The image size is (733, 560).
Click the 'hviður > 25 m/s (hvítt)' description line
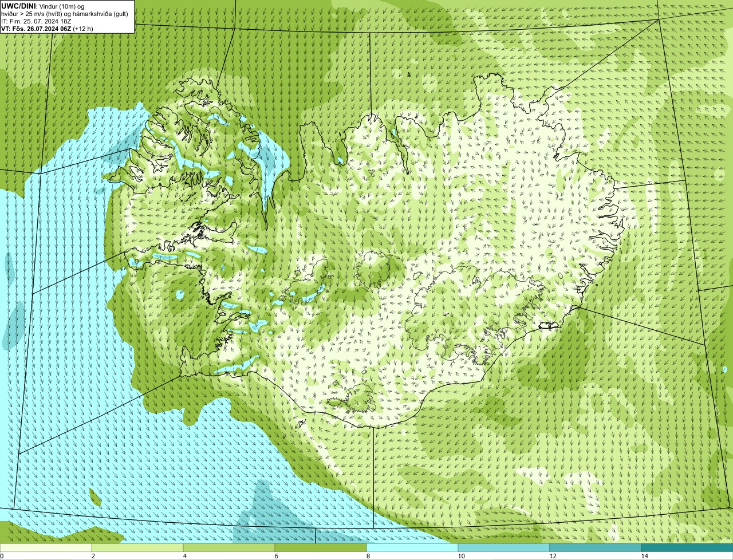(65, 14)
